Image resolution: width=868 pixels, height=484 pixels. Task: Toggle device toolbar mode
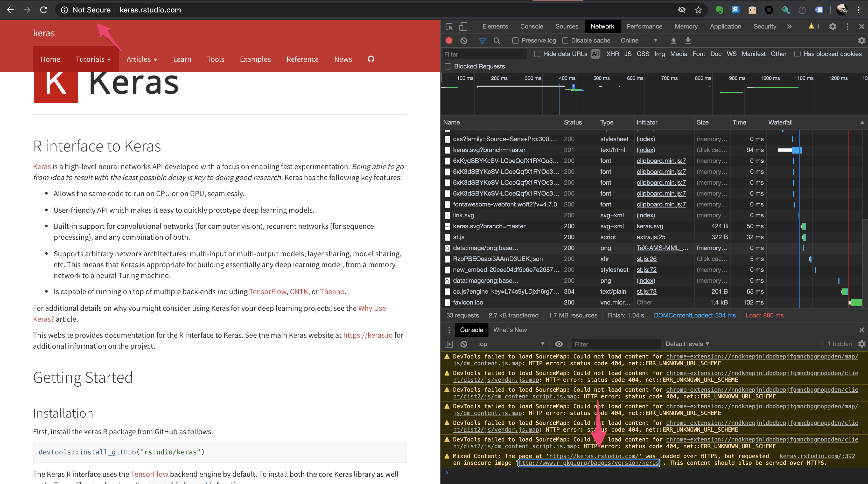(463, 26)
